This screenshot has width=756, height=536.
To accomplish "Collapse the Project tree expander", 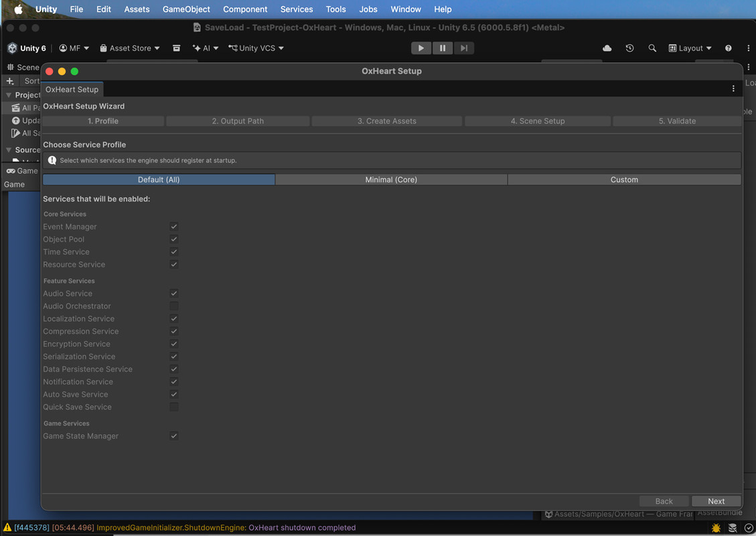I will click(x=9, y=95).
